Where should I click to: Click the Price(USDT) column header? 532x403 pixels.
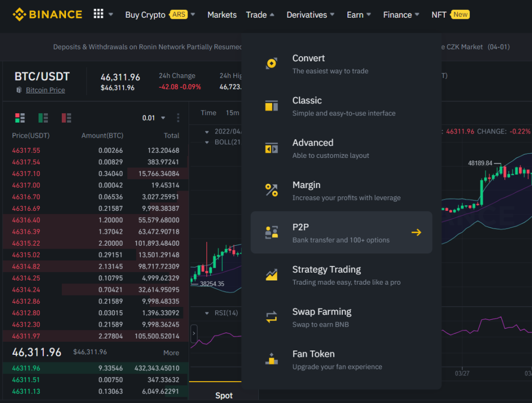pyautogui.click(x=31, y=136)
